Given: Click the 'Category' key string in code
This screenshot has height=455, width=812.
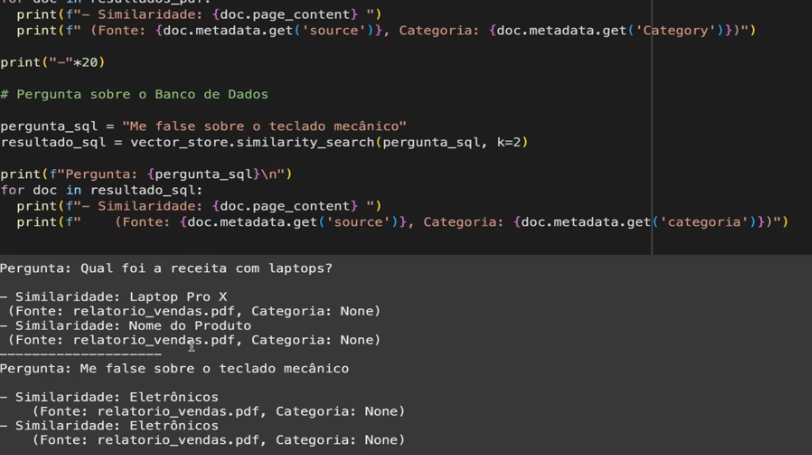Looking at the screenshot, I should pyautogui.click(x=675, y=31).
